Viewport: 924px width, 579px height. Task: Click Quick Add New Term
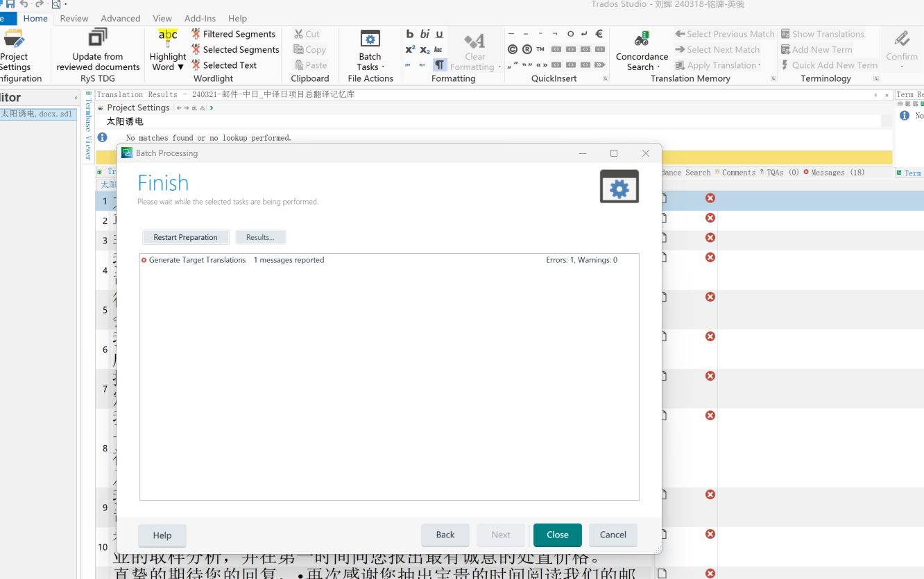tap(829, 65)
